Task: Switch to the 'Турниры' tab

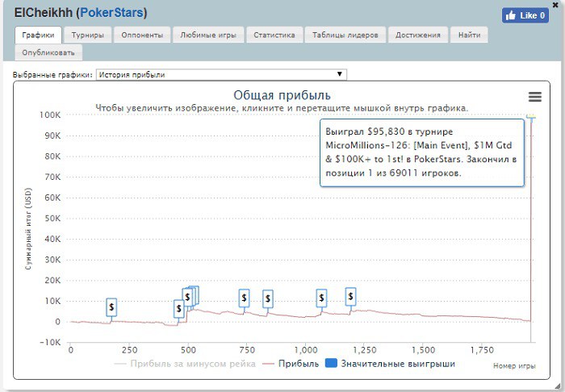Action: (x=86, y=35)
